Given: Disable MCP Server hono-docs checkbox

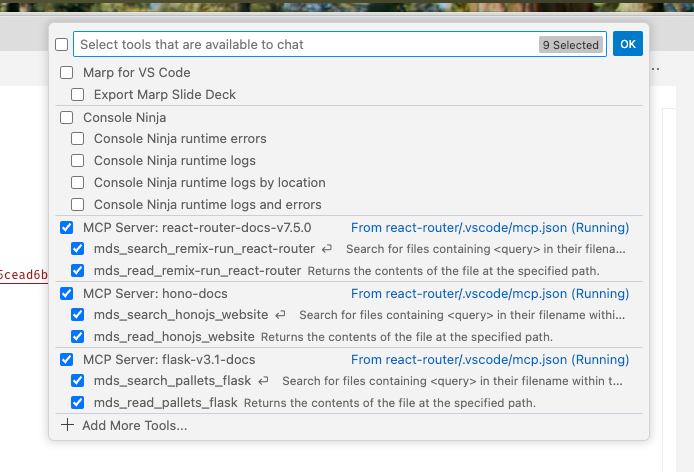Looking at the screenshot, I should pyautogui.click(x=67, y=293).
